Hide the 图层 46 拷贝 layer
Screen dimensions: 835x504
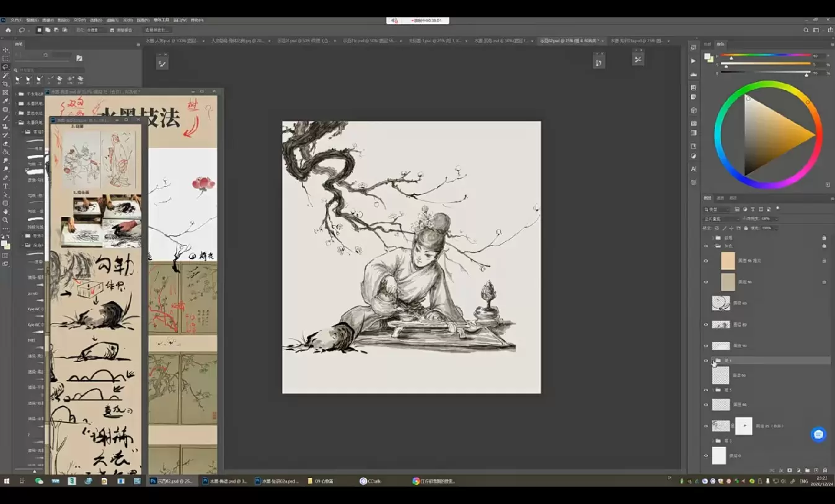(705, 261)
